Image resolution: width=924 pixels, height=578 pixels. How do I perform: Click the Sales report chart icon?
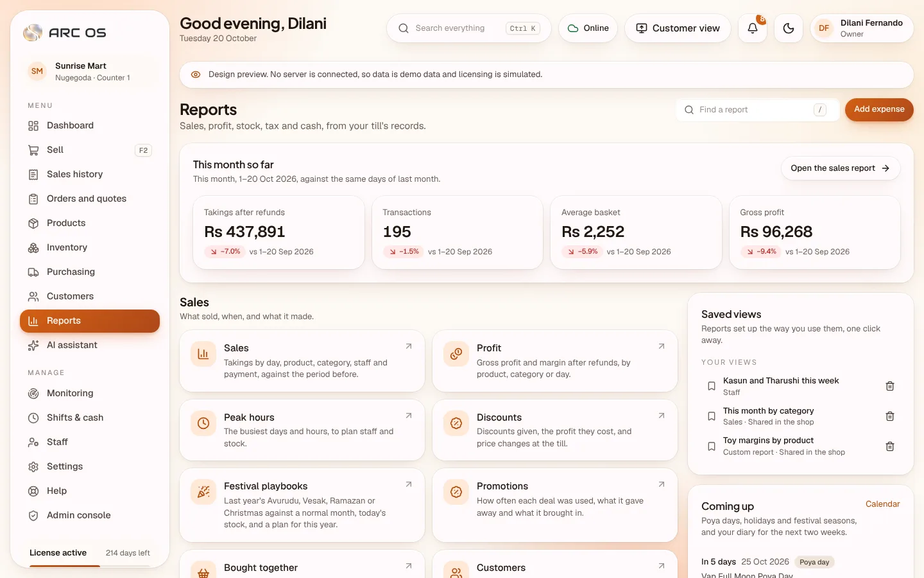point(203,354)
